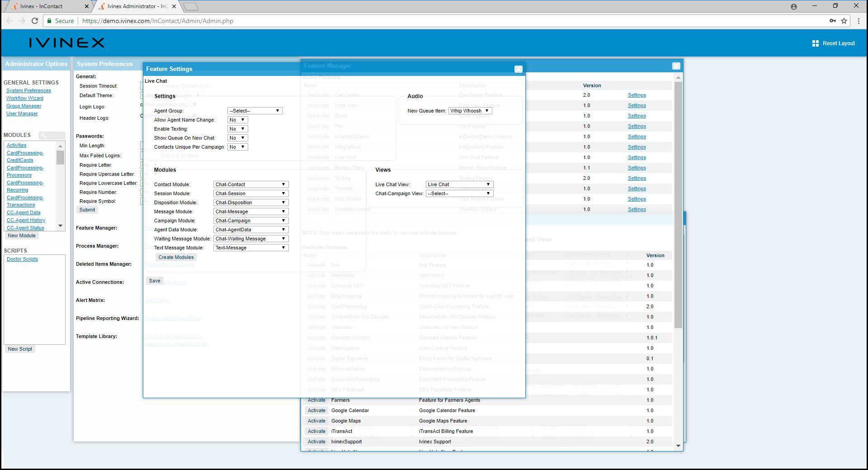868x470 pixels.
Task: Open the Group Manager link
Action: click(x=24, y=106)
